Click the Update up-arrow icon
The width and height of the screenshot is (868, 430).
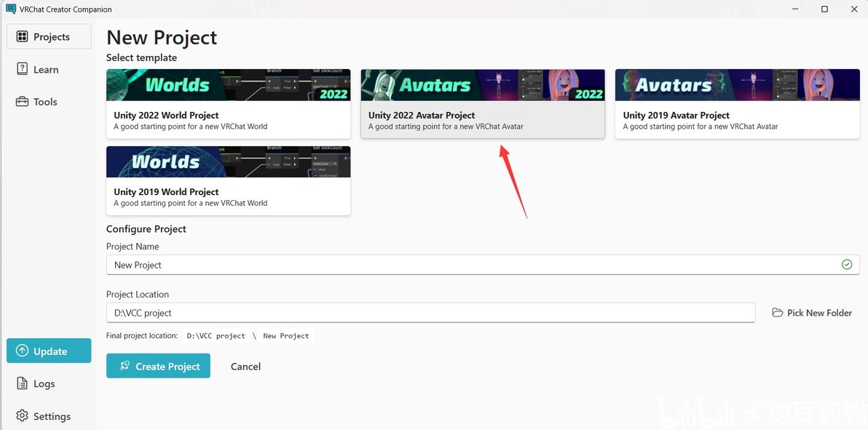[22, 351]
